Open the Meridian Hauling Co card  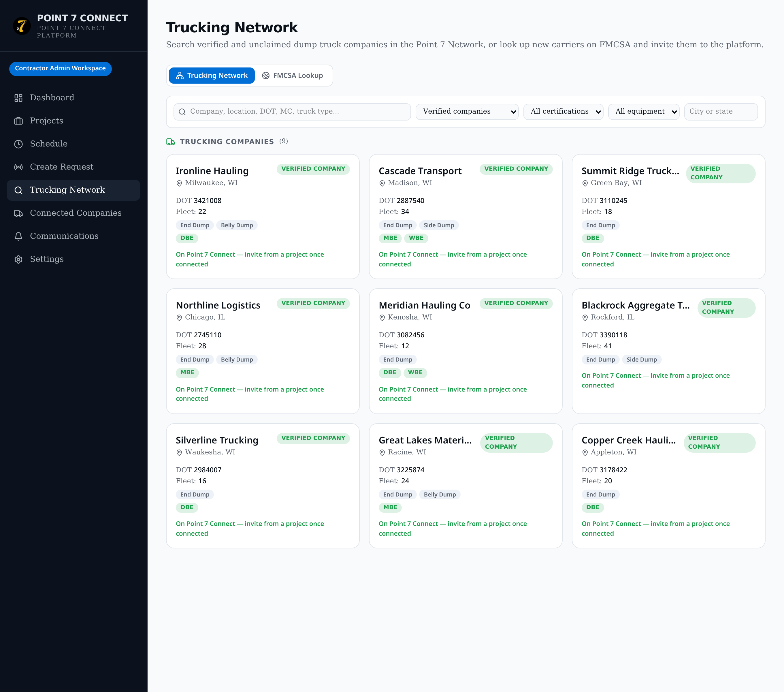(x=465, y=351)
